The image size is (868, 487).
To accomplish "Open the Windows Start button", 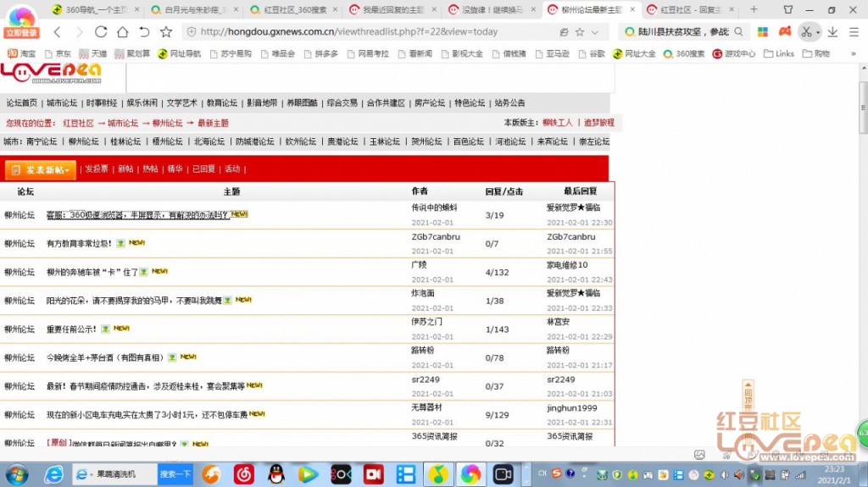I will pos(17,475).
